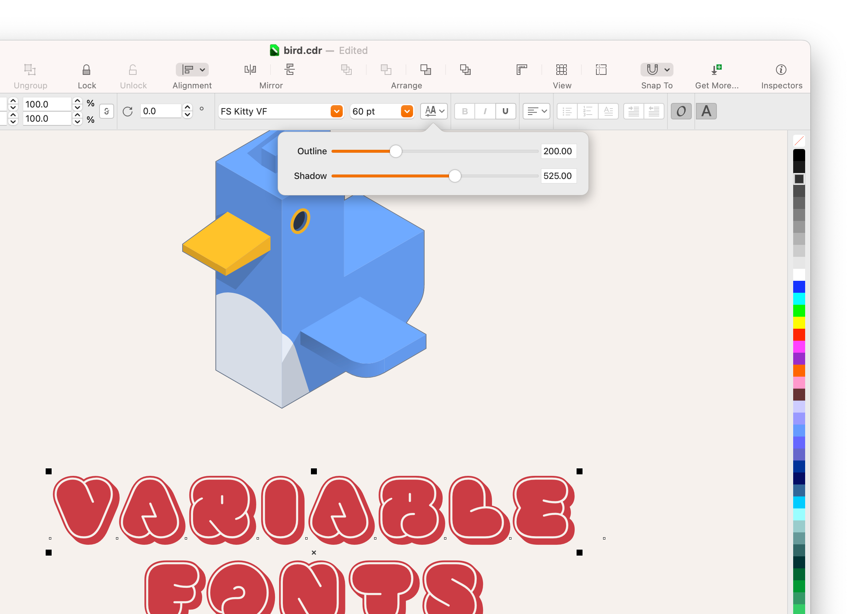Screen dimensions: 868x614
Task: Select the horizontal Mirror icon
Action: click(250, 70)
